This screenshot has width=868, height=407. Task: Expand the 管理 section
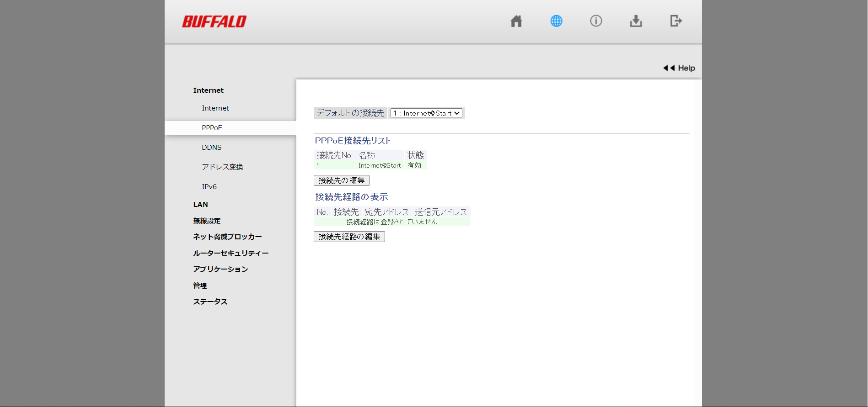pyautogui.click(x=200, y=285)
